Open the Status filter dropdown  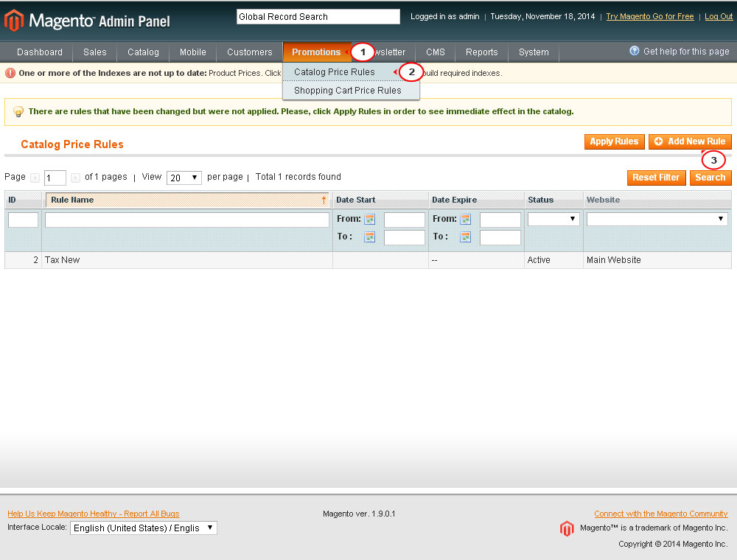pyautogui.click(x=553, y=219)
